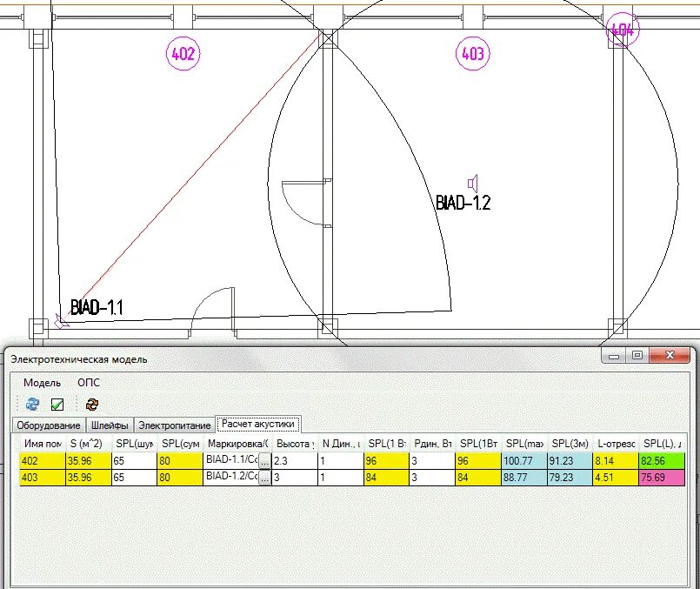
Task: Click the BIAD-1.2 drawing label
Action: coord(463,203)
